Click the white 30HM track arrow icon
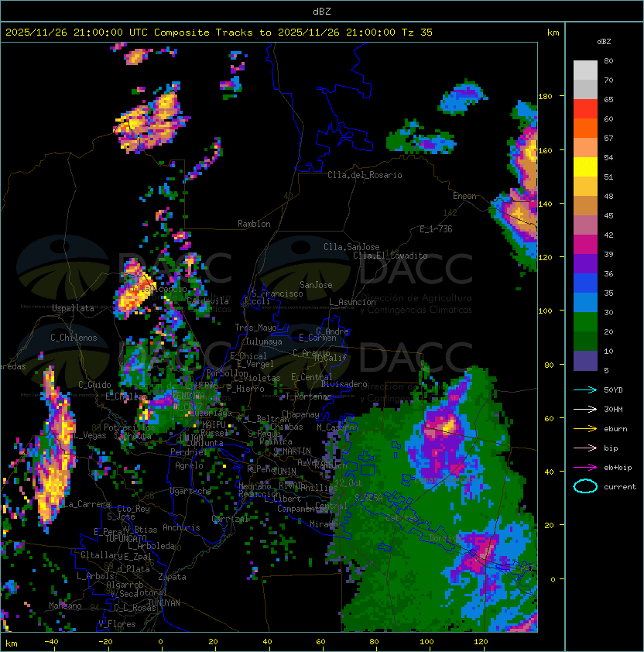 (585, 409)
